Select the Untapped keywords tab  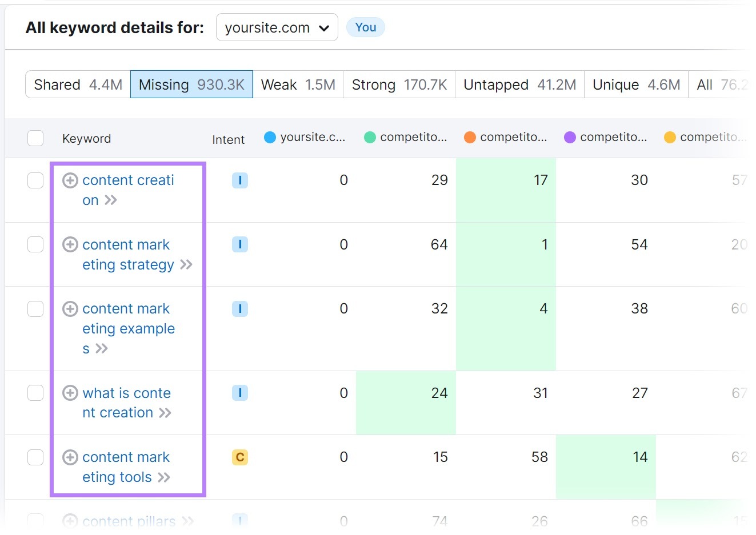[519, 85]
